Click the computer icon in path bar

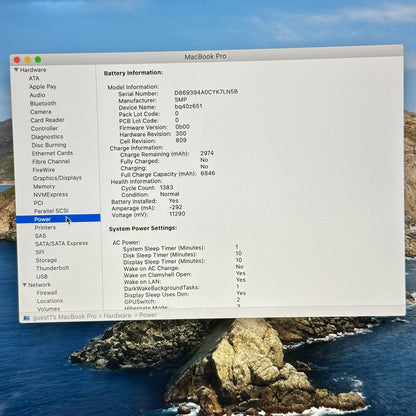tap(27, 318)
